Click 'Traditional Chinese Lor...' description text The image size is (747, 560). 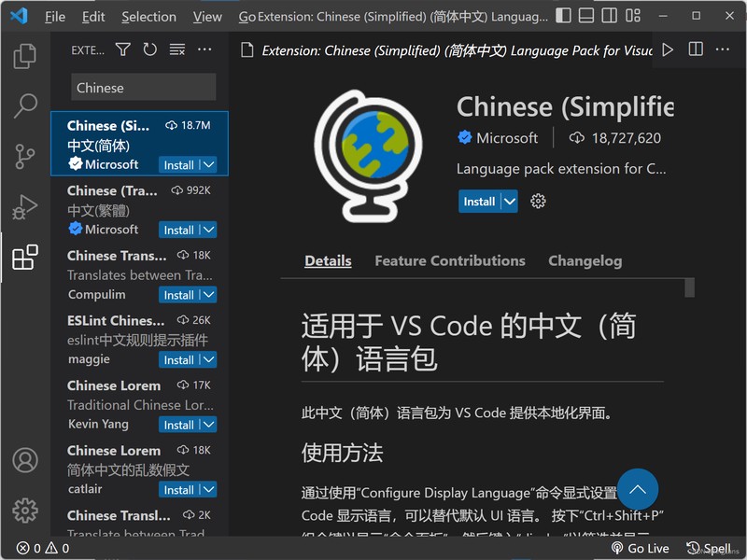pyautogui.click(x=140, y=405)
